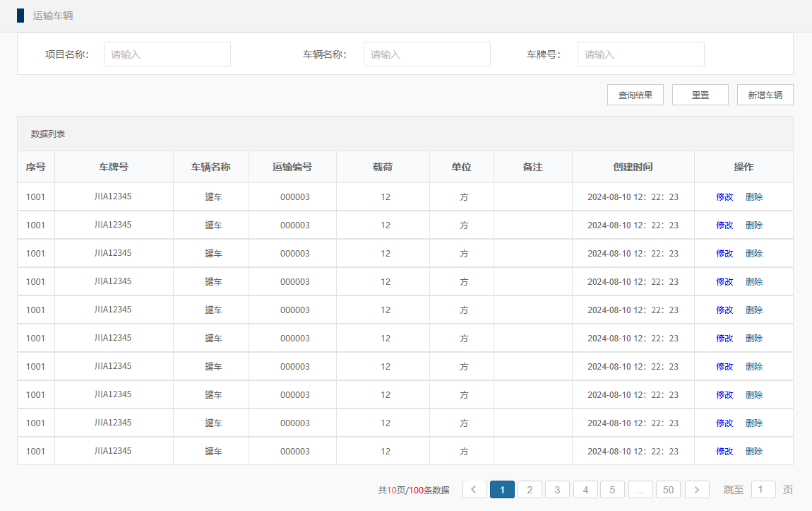Click 新增车辆 to add a vehicle
Viewport: 812px width, 511px height.
(x=765, y=95)
